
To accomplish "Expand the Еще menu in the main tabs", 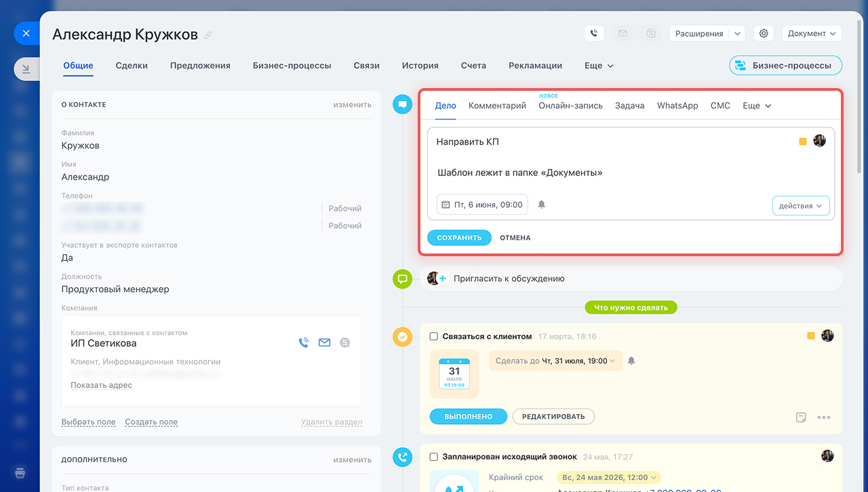I will click(x=599, y=66).
